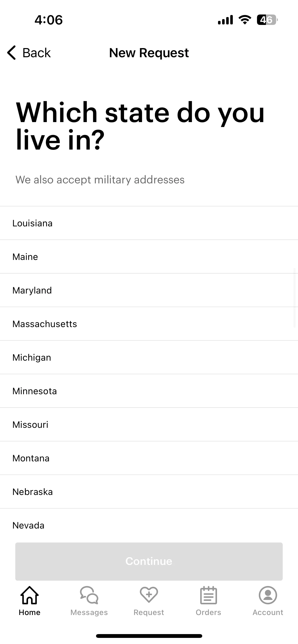
Task: Tap the back chevron arrow icon
Action: point(12,53)
